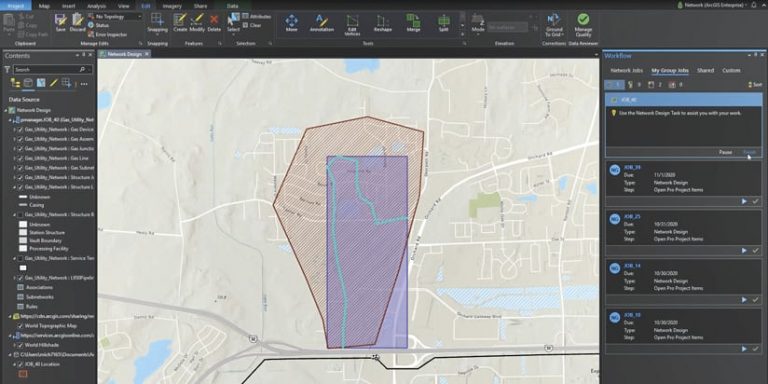Screen dimensions: 768x384
Task: Open the Insert ribbon tab
Action: pos(69,6)
